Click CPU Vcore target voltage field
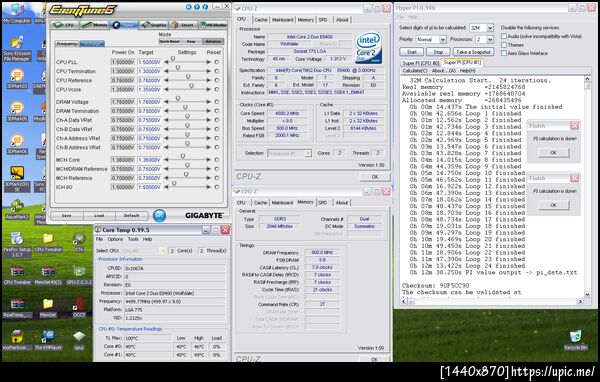Viewport: 600px width, 382px height. 150,90
